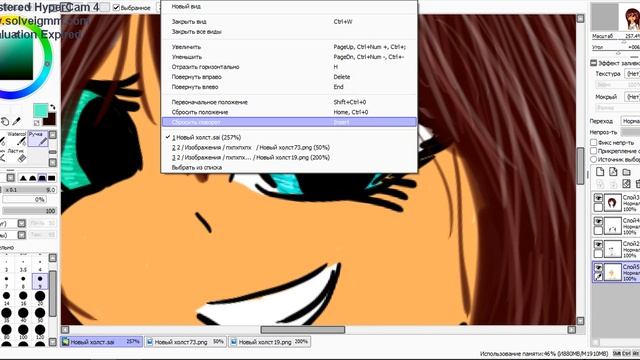Pick brush size 9 preset

(x=40, y=281)
